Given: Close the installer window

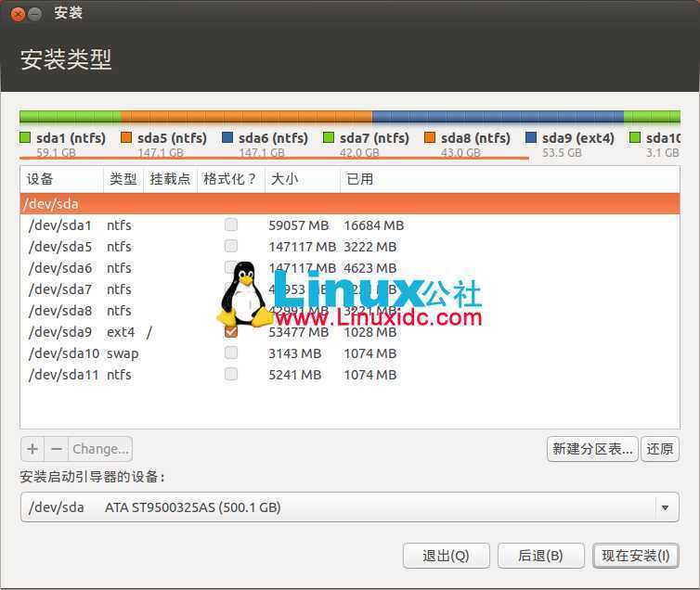Looking at the screenshot, I should tap(18, 15).
